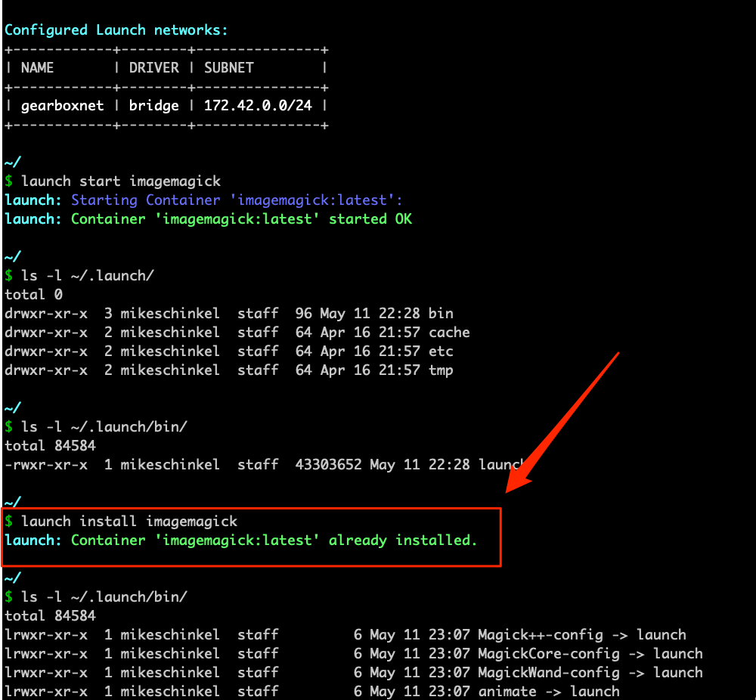Viewport: 756px width, 700px height.
Task: Select the 'cache' directory entry
Action: [x=451, y=332]
